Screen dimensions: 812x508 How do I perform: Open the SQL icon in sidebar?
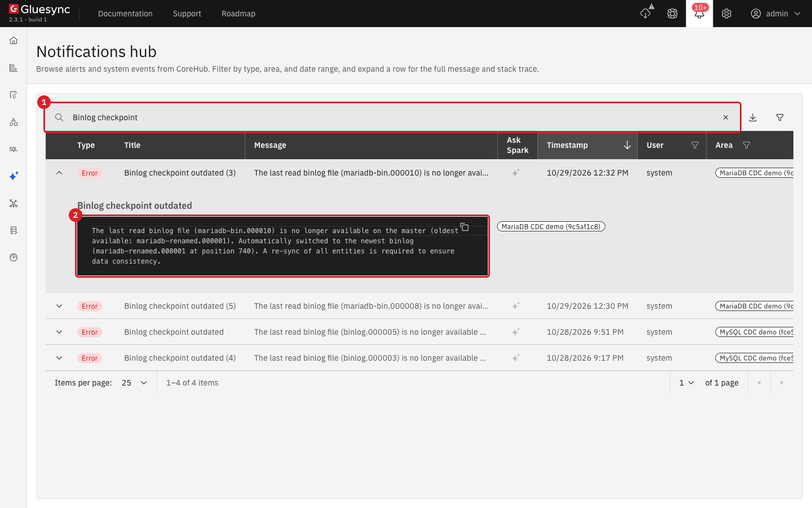click(14, 149)
